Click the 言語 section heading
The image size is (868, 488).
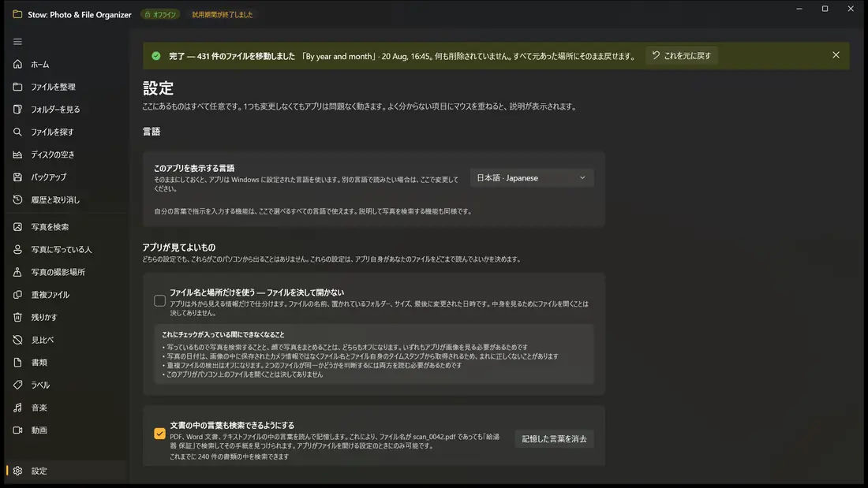point(152,132)
